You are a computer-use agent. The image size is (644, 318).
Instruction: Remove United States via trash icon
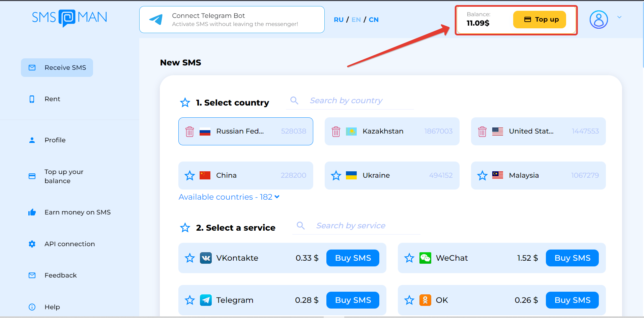coord(482,132)
